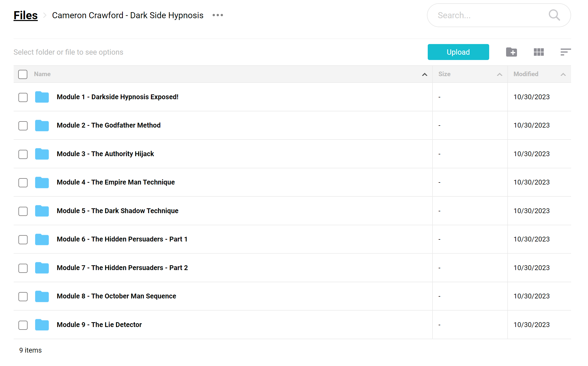
Task: Toggle sort arrow in the Modified column
Action: [563, 74]
